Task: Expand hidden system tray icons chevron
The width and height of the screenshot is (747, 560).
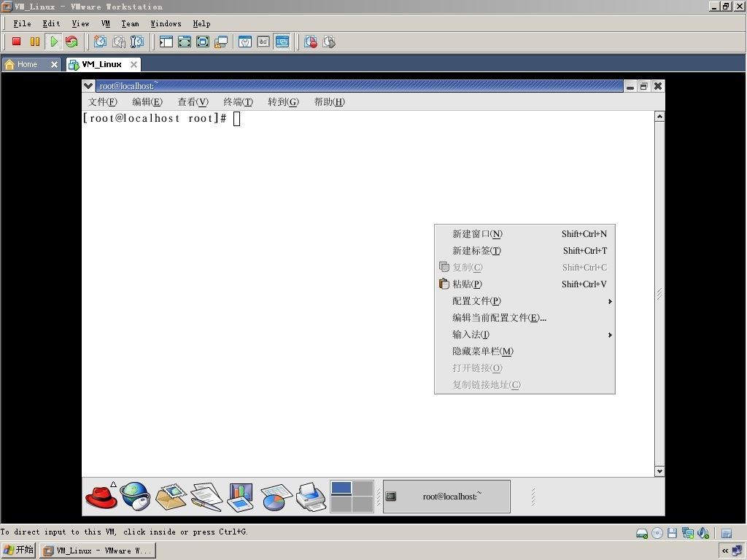Action: tap(725, 551)
